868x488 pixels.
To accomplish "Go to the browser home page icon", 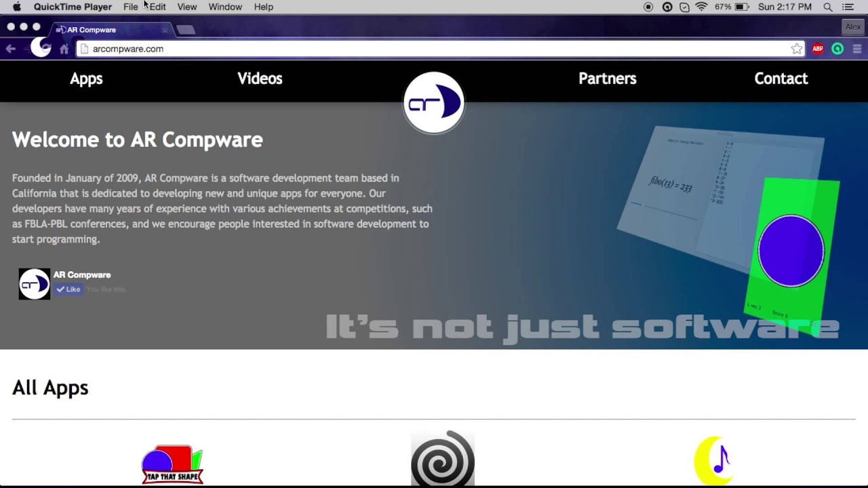I will click(x=64, y=49).
